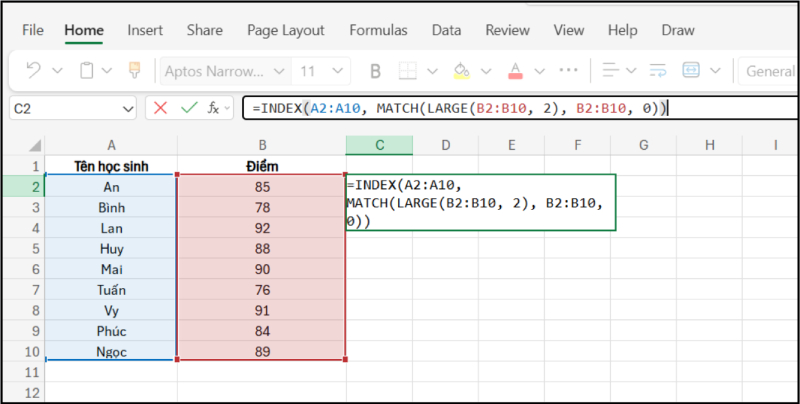Click the fx Insert Function icon
The height and width of the screenshot is (404, 800).
214,108
